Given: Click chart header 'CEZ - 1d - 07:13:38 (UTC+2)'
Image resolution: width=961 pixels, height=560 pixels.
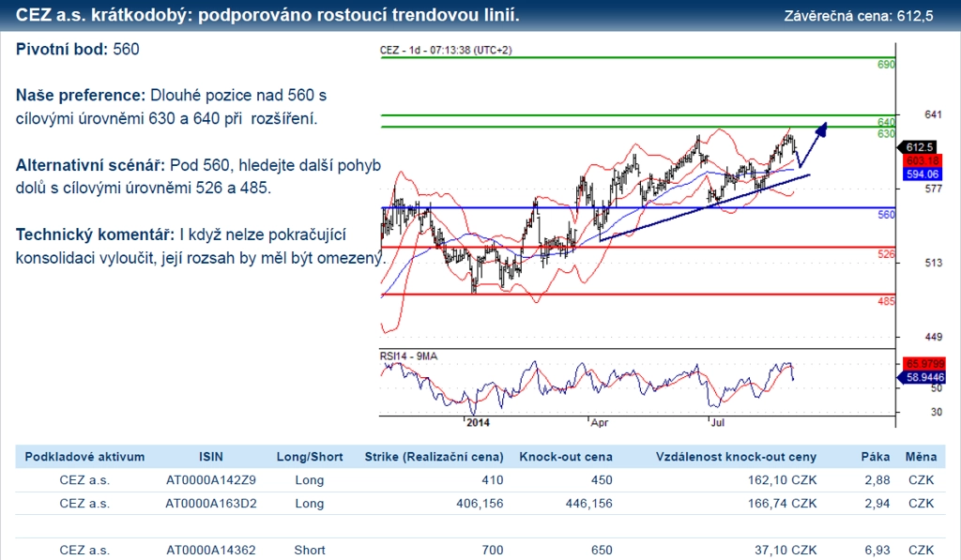Looking at the screenshot, I should click(x=446, y=51).
